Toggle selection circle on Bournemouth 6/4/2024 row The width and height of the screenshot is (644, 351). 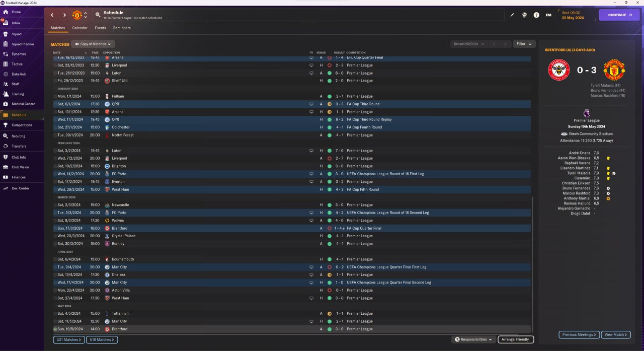click(x=55, y=259)
